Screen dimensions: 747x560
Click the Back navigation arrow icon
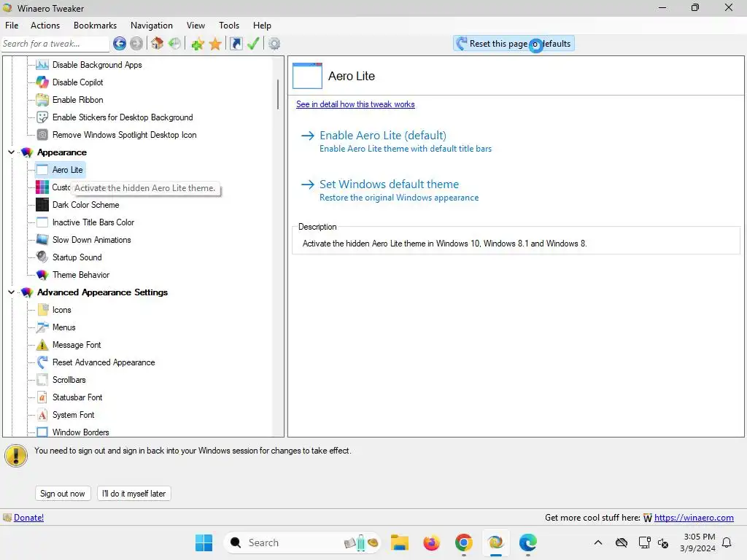(x=120, y=44)
